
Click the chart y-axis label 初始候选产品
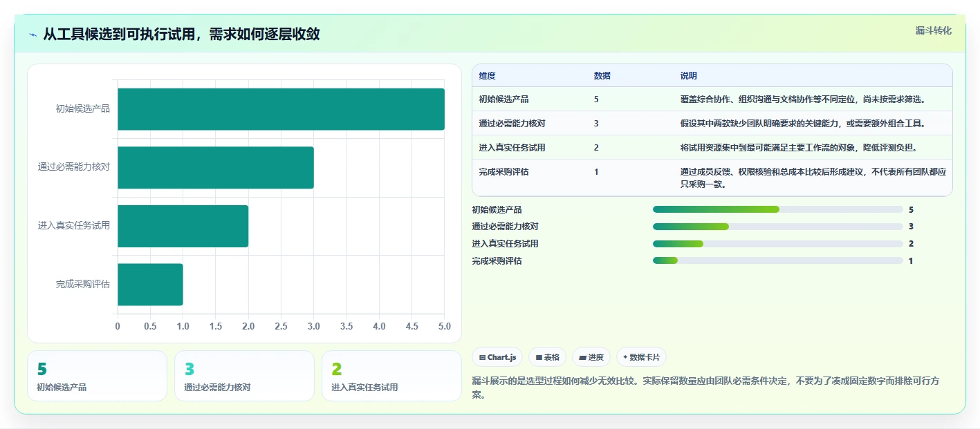pyautogui.click(x=83, y=108)
